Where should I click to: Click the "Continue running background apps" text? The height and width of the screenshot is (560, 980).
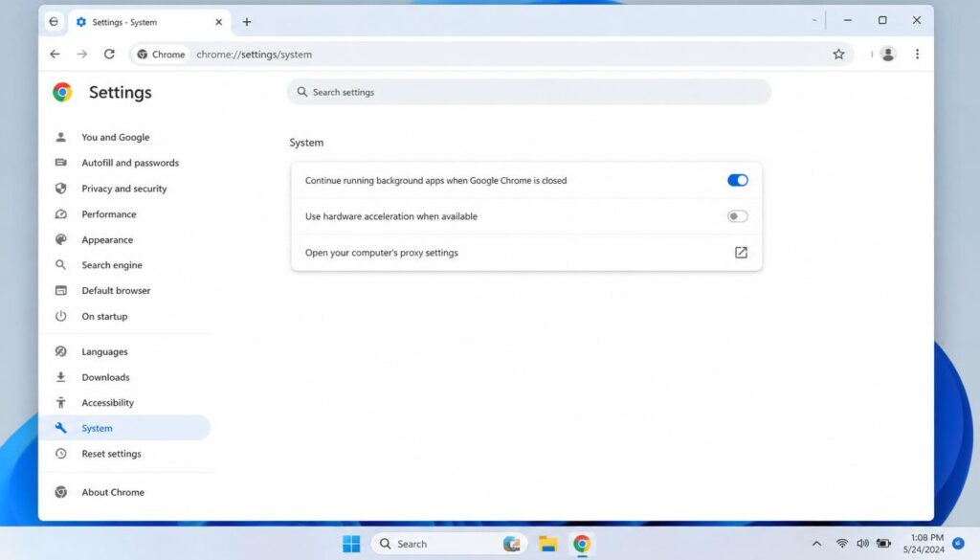435,180
